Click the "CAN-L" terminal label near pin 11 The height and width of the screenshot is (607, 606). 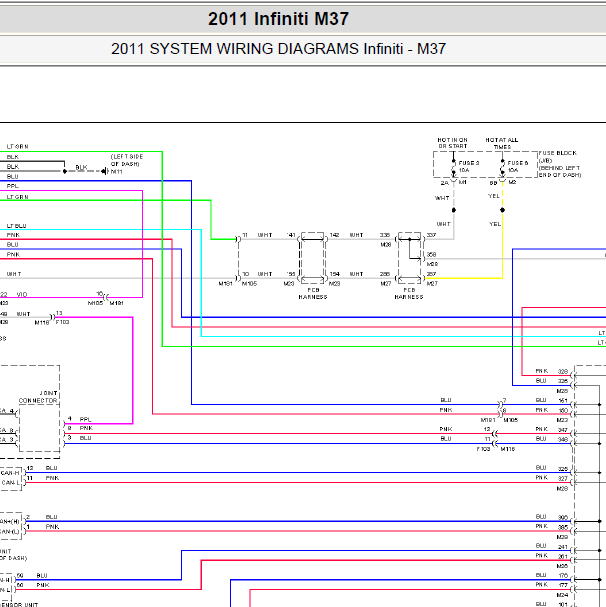pyautogui.click(x=10, y=482)
